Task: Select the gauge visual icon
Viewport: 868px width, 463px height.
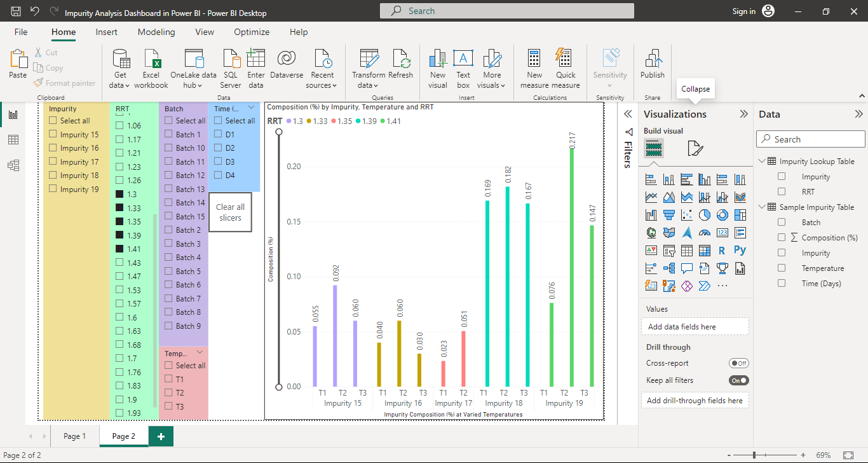Action: tap(704, 232)
